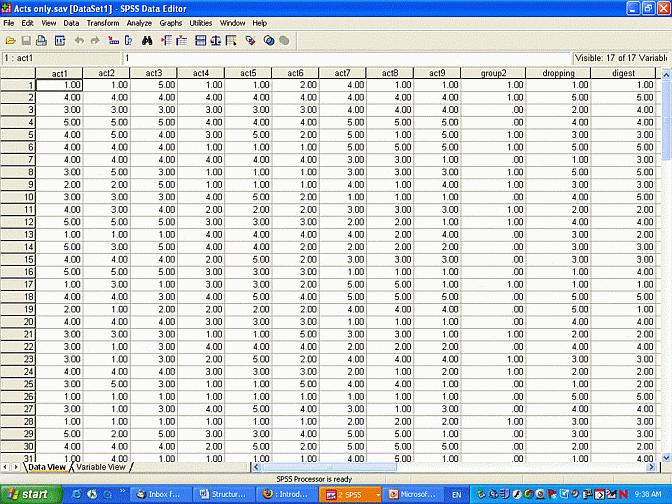Image resolution: width=672 pixels, height=504 pixels.
Task: Click the horizontal scrollbar right arrow
Action: (651, 467)
